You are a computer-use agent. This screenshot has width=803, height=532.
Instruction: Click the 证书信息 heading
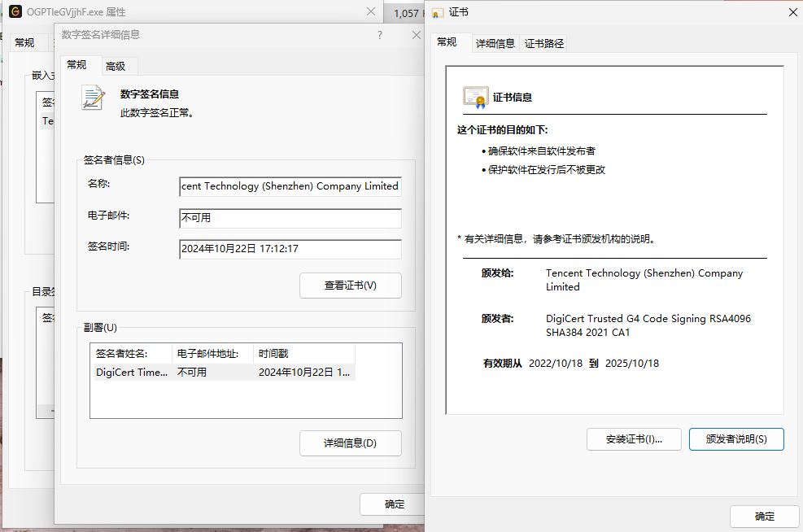click(x=512, y=98)
